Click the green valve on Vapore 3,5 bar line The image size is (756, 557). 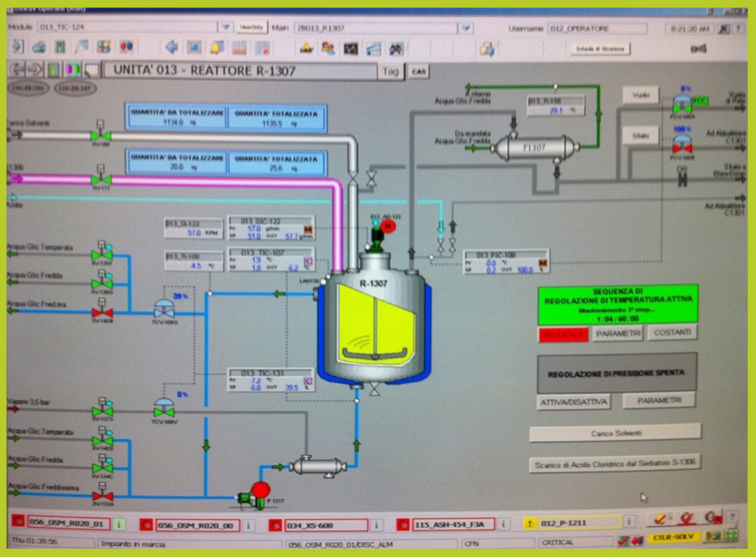(102, 410)
